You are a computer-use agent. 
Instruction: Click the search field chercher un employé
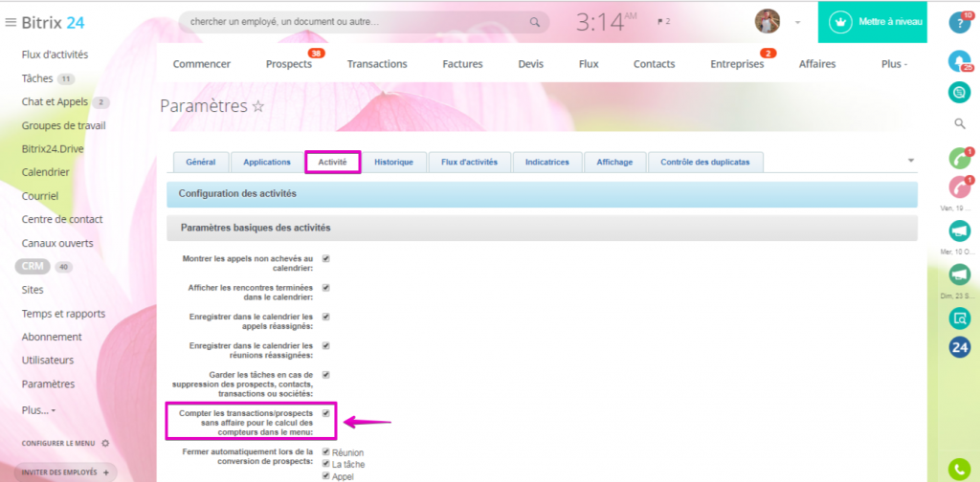click(x=364, y=23)
